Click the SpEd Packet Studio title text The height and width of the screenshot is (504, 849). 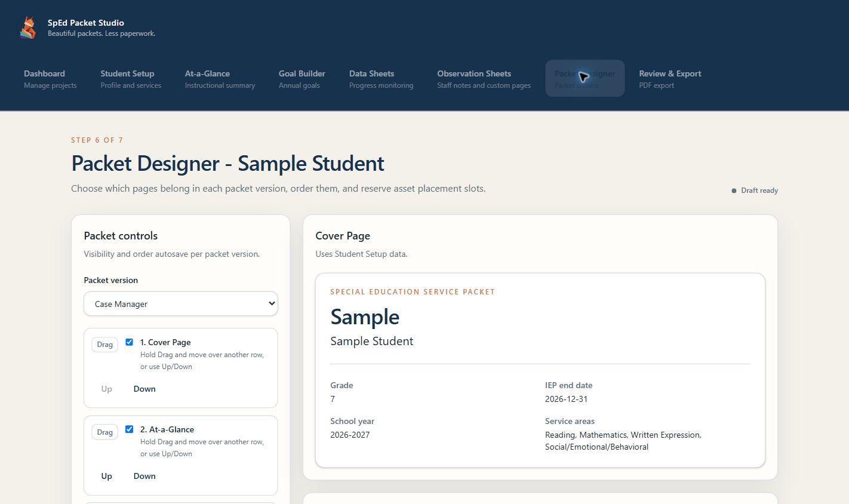coord(86,23)
